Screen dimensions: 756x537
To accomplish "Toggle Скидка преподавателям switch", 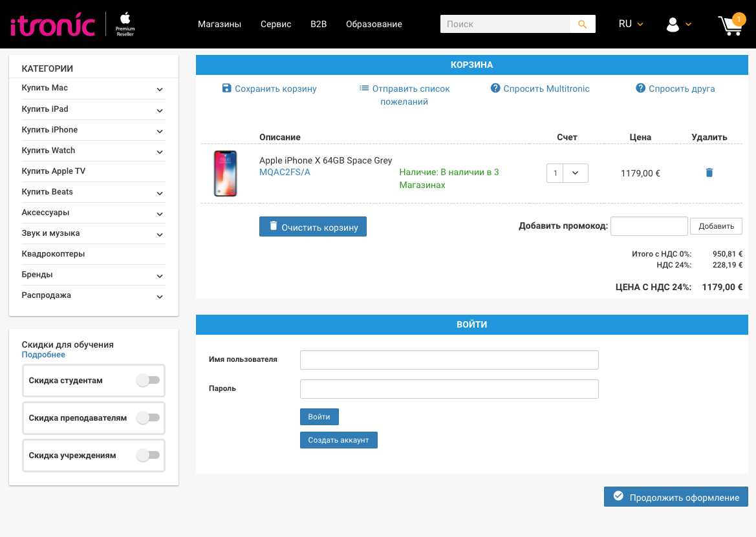I will [148, 417].
